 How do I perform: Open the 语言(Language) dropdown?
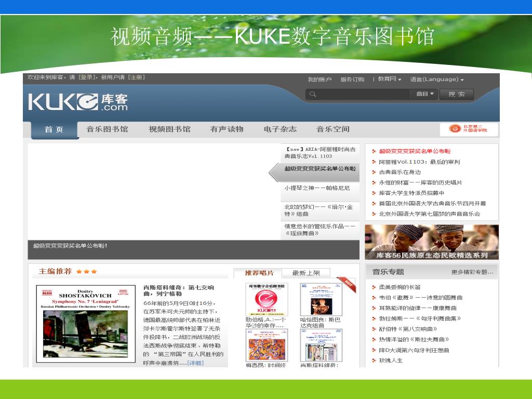(x=436, y=79)
